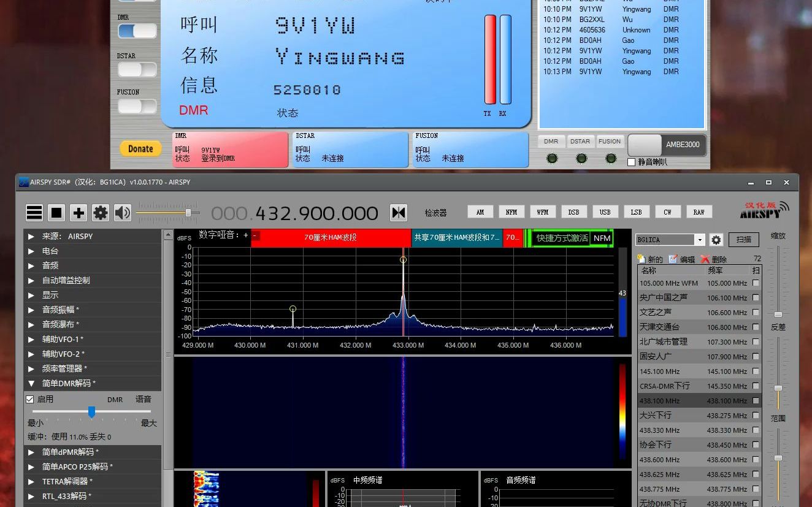Tick the scan checkbox for CRSA-DMR下行
The height and width of the screenshot is (507, 812).
(x=756, y=386)
